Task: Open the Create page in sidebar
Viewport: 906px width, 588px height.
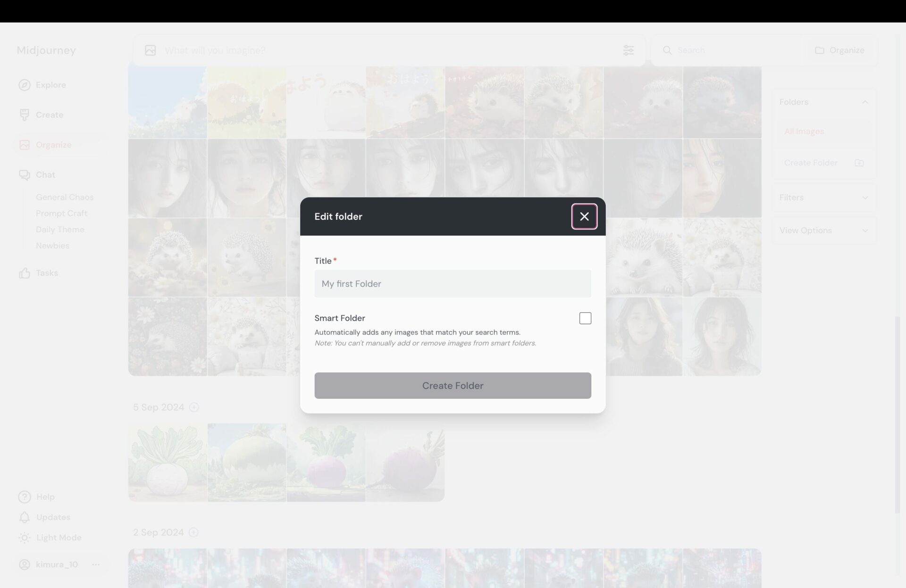Action: (49, 115)
